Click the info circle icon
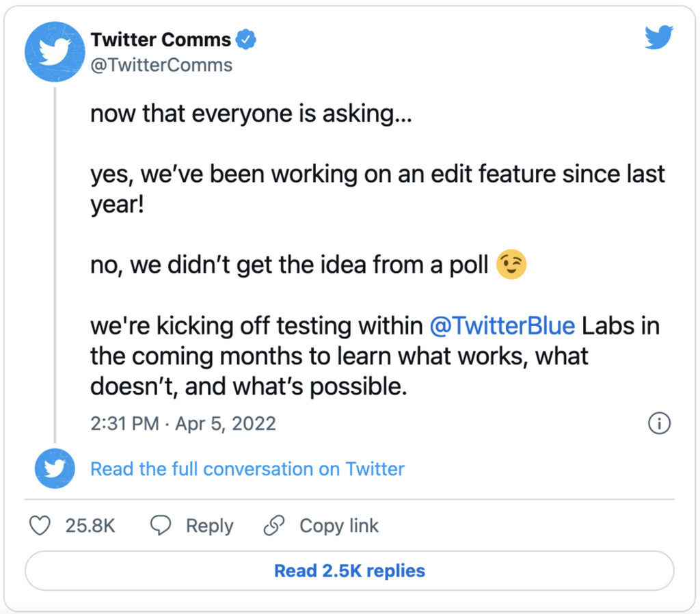 tap(659, 423)
